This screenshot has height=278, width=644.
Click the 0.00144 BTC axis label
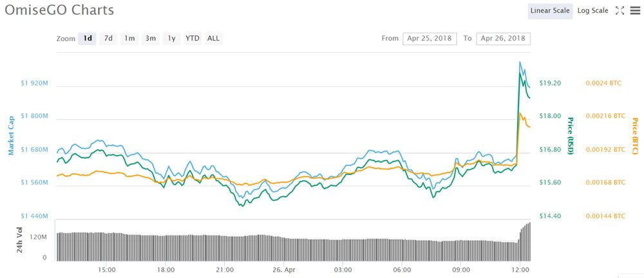pyautogui.click(x=605, y=216)
